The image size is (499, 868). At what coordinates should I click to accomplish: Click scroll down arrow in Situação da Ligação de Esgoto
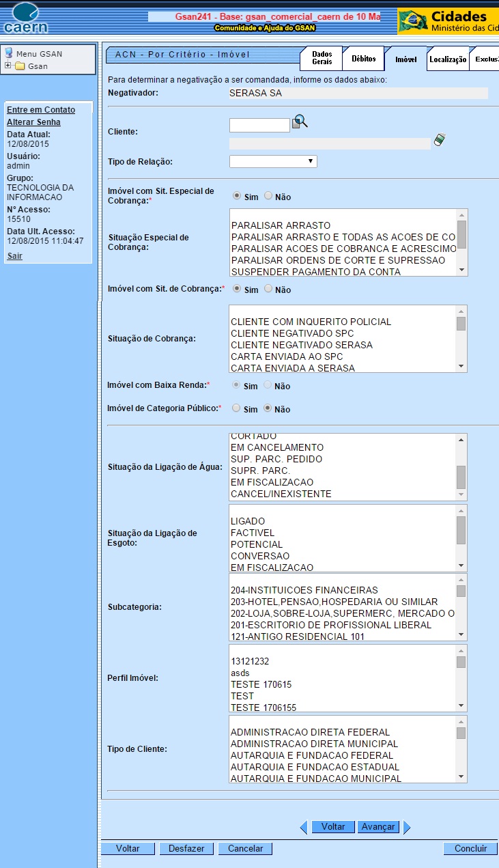pos(461,566)
